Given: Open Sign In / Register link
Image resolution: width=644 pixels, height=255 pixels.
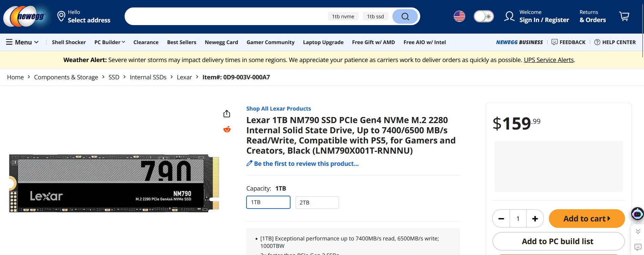Looking at the screenshot, I should pos(544,20).
